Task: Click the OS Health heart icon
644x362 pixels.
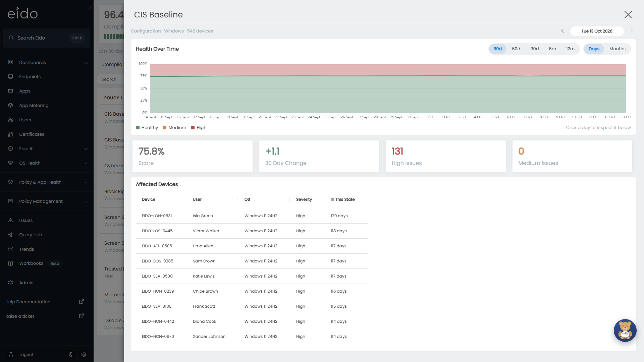Action: point(10,163)
